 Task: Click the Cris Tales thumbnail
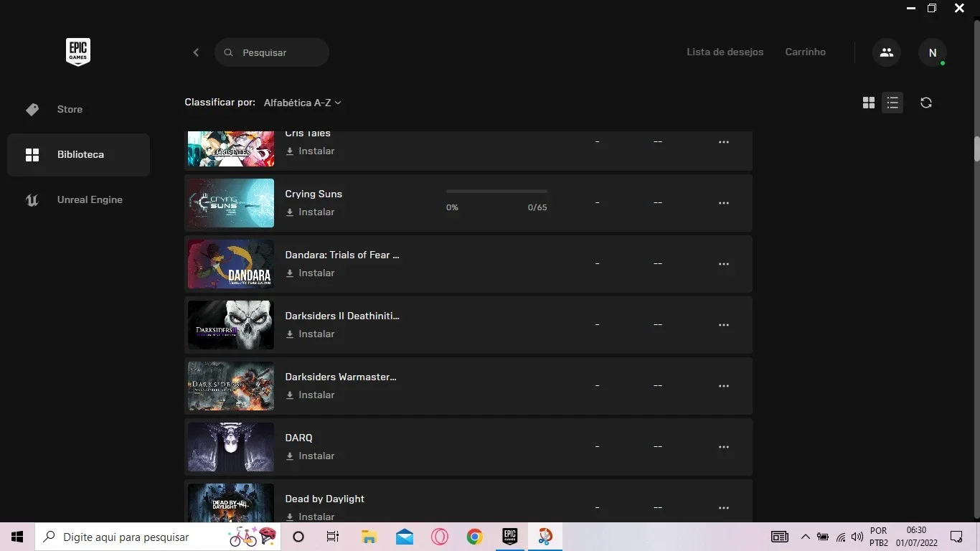click(x=231, y=149)
